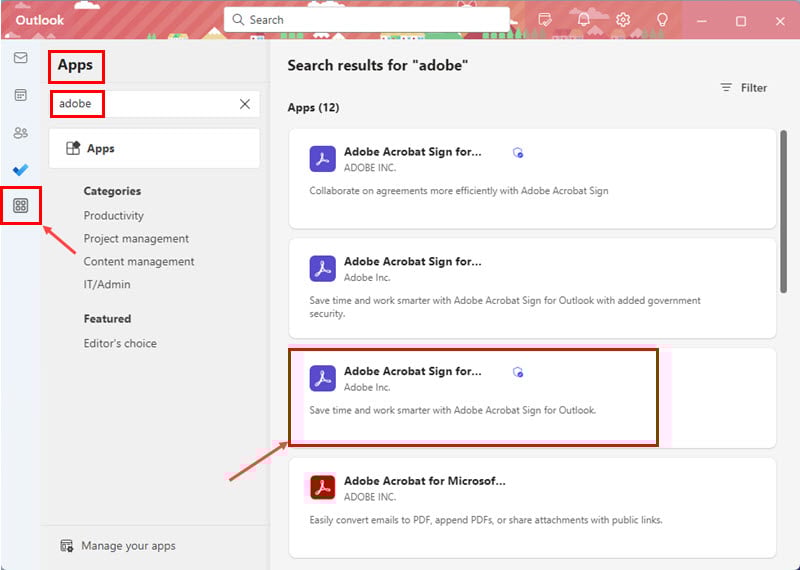Screen dimensions: 800x570
Task: Click the Outlook title text
Action: pos(40,20)
